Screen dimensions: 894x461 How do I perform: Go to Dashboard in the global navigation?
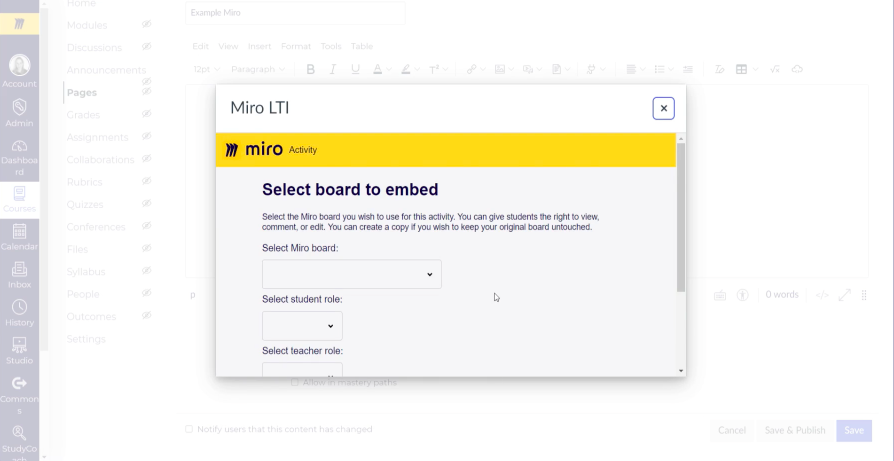pos(19,158)
